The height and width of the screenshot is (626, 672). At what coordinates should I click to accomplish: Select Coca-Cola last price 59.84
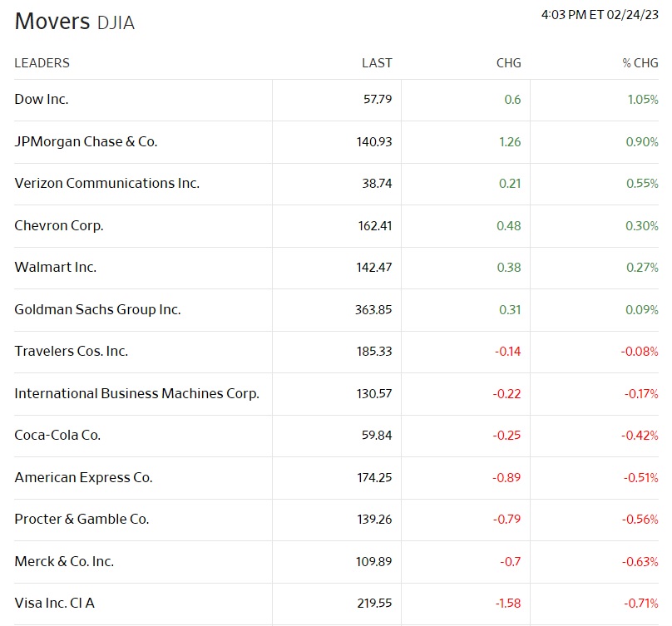point(377,436)
